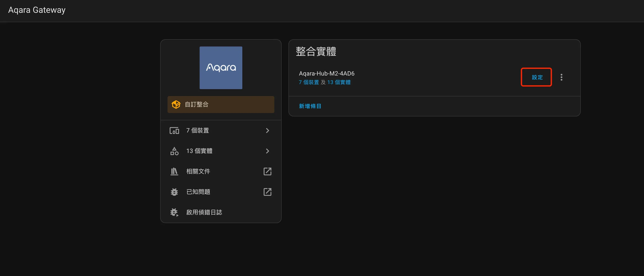
Task: Open the 自訂整合 banner
Action: (x=221, y=105)
